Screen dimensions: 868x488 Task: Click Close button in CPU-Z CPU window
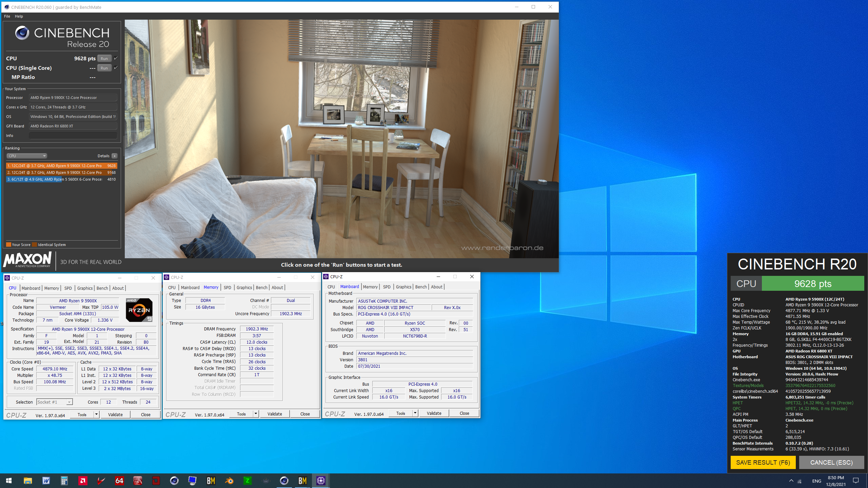tap(145, 414)
